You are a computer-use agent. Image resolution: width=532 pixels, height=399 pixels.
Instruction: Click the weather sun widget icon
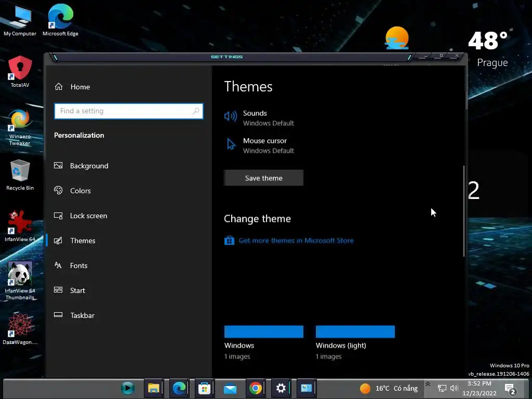click(396, 38)
